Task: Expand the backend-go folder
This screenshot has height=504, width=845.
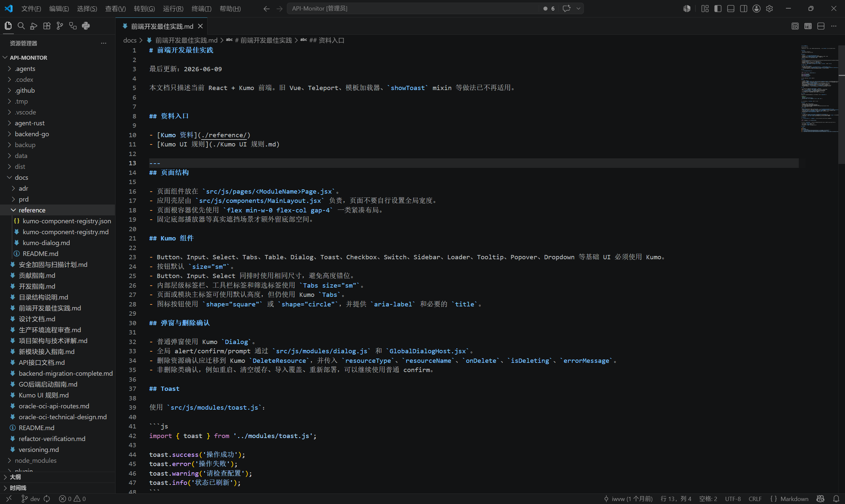Action: [58, 134]
